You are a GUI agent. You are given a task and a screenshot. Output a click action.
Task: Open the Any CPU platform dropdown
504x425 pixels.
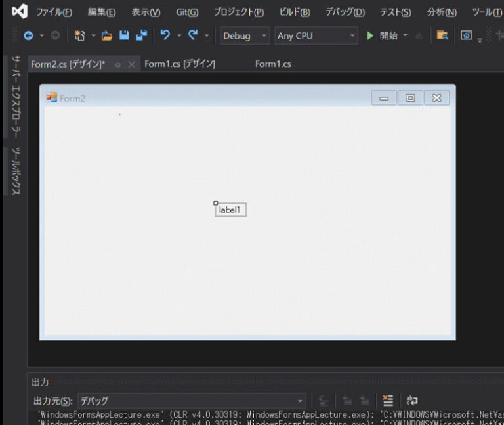click(x=316, y=35)
